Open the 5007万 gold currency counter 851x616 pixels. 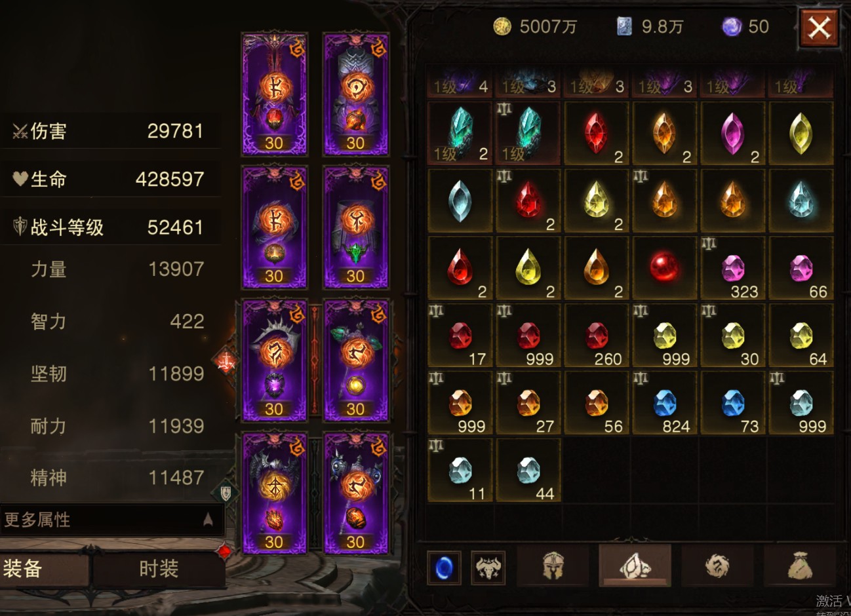click(x=535, y=26)
